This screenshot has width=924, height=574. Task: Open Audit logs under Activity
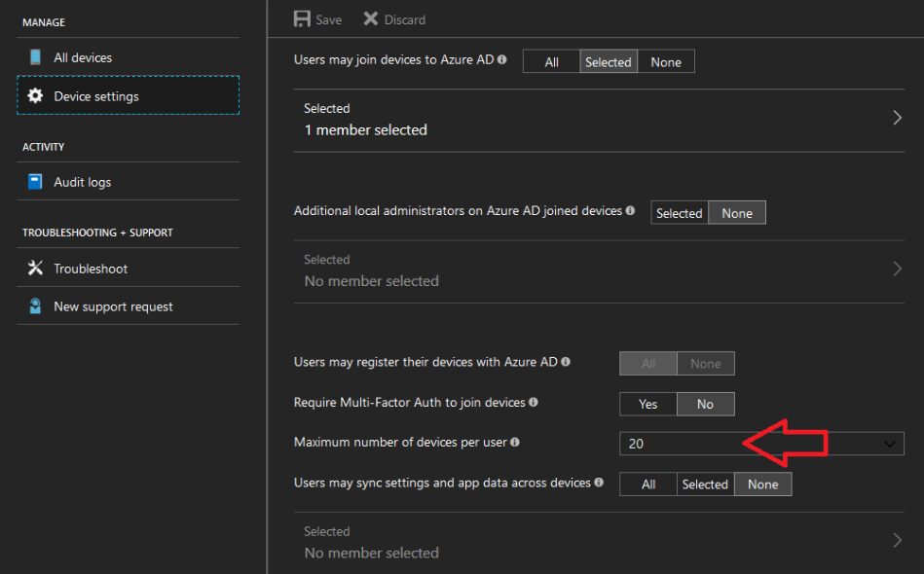[x=129, y=181]
